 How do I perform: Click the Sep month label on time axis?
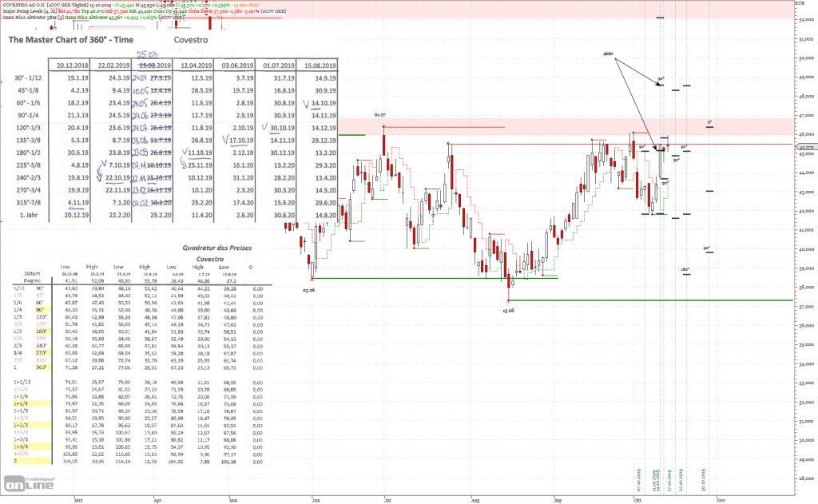558,500
